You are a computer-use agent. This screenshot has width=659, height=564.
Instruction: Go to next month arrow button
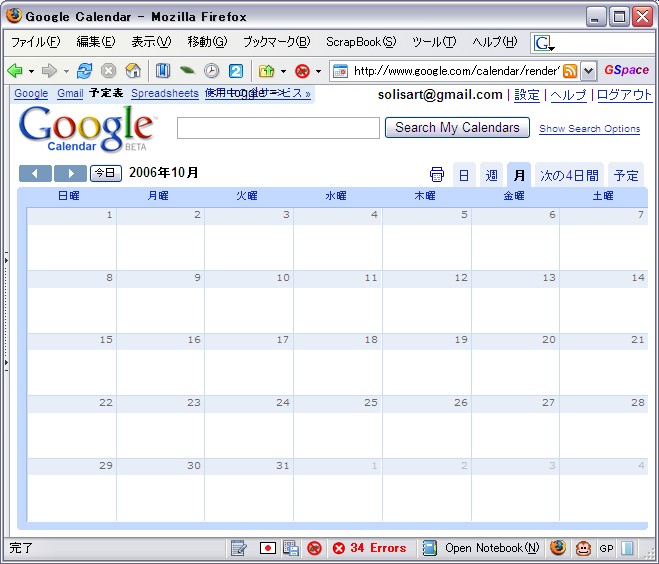pyautogui.click(x=71, y=173)
